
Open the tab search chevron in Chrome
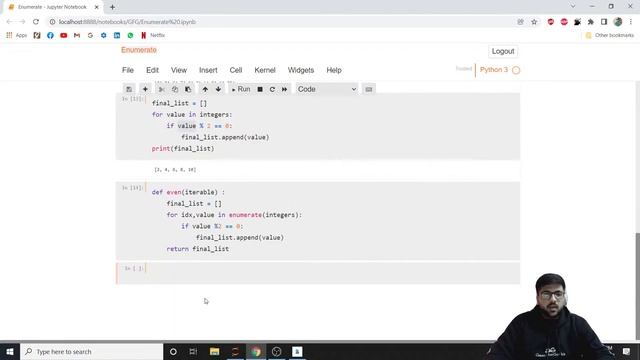pyautogui.click(x=573, y=7)
